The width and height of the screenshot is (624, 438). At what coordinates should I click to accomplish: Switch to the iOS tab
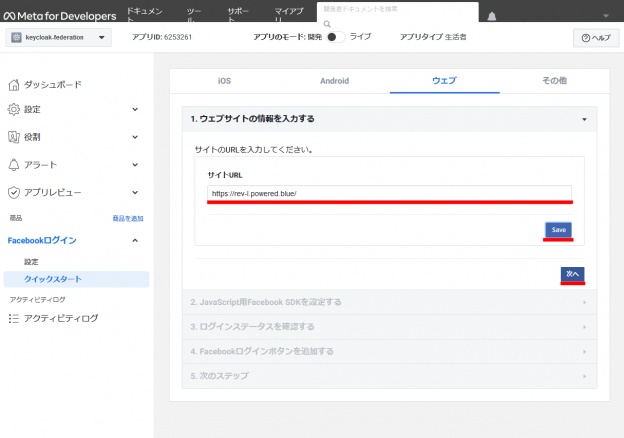click(x=224, y=81)
